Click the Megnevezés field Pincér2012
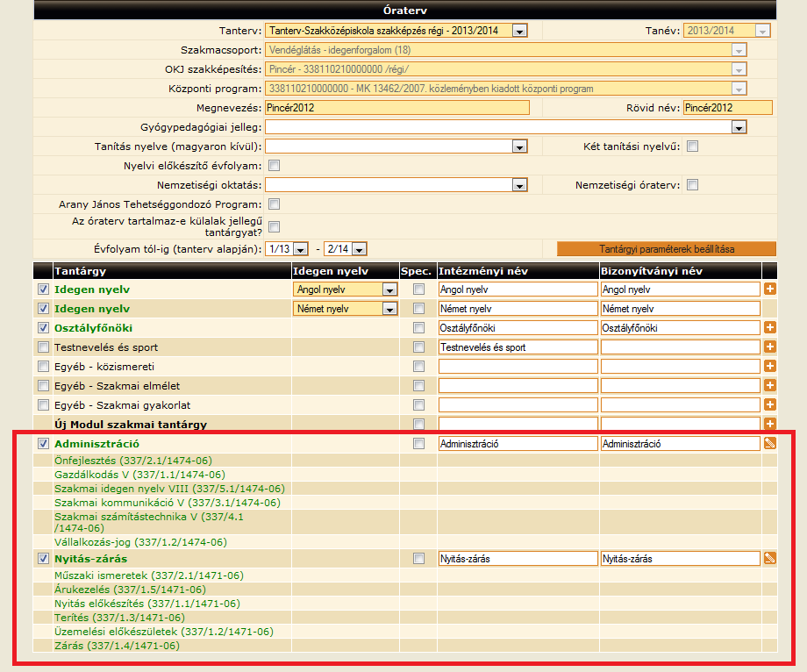The image size is (807, 672). pos(397,108)
